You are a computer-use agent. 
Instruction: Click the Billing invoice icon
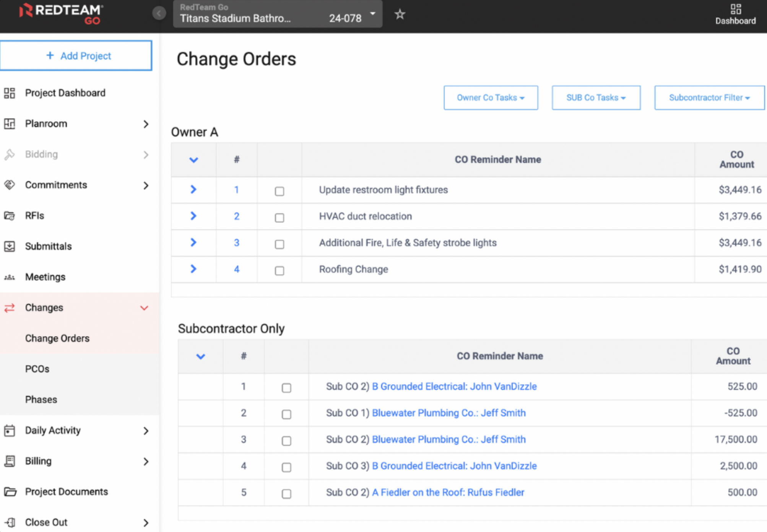click(10, 461)
